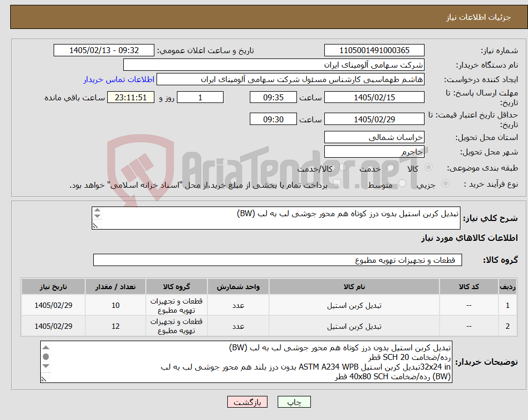Image resolution: width=528 pixels, height=420 pixels.
Task: Click the Islamic treasury payment note text
Action: [x=198, y=185]
